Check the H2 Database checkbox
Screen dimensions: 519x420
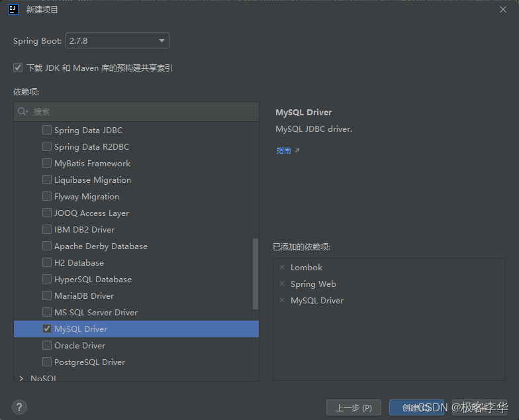pos(47,262)
